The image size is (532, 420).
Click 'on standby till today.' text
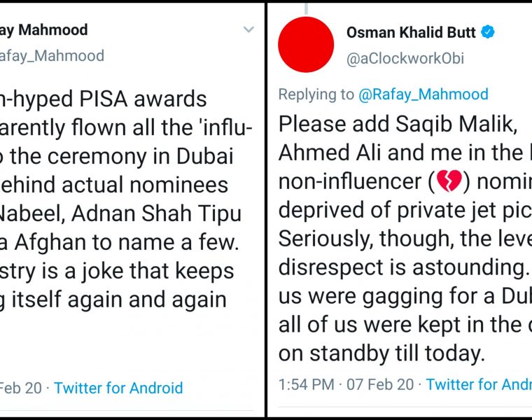(381, 353)
